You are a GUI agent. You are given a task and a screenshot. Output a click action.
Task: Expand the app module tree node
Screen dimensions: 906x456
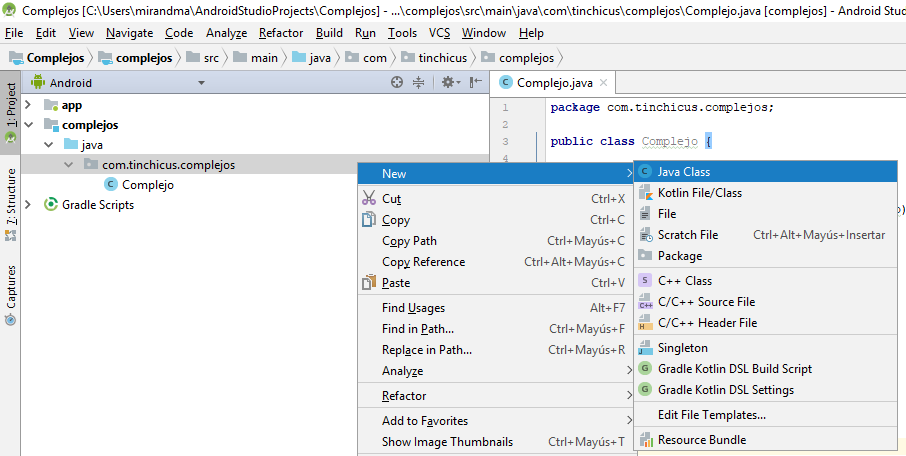[x=28, y=105]
